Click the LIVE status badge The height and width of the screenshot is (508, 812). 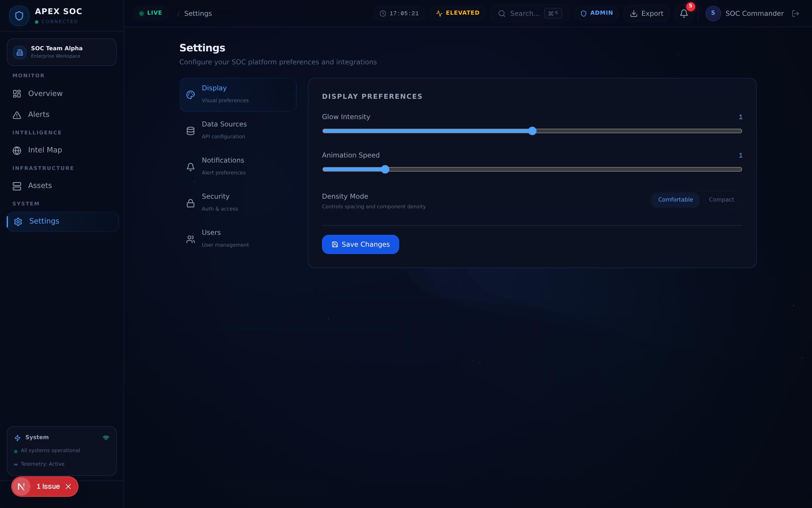(x=151, y=13)
